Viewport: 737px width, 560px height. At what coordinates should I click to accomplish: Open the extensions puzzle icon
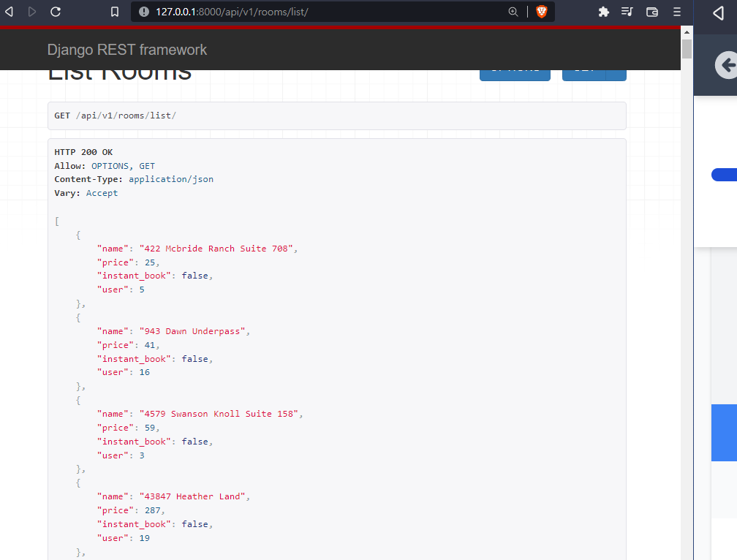(x=603, y=12)
